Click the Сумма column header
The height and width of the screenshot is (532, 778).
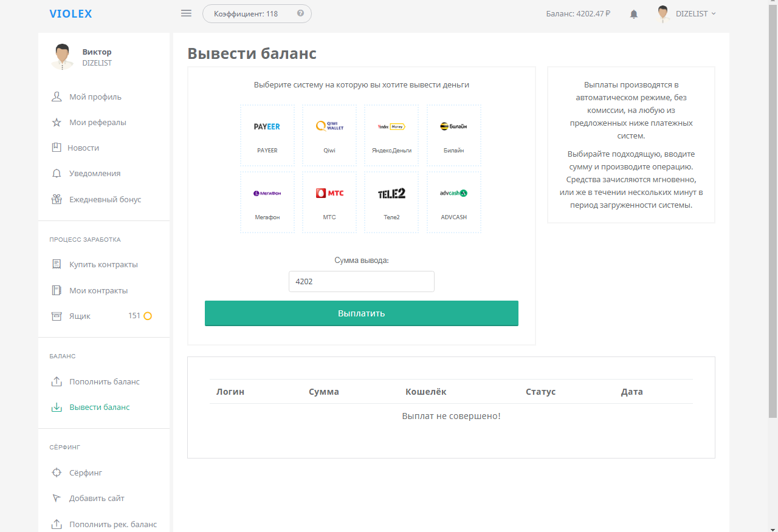click(324, 392)
